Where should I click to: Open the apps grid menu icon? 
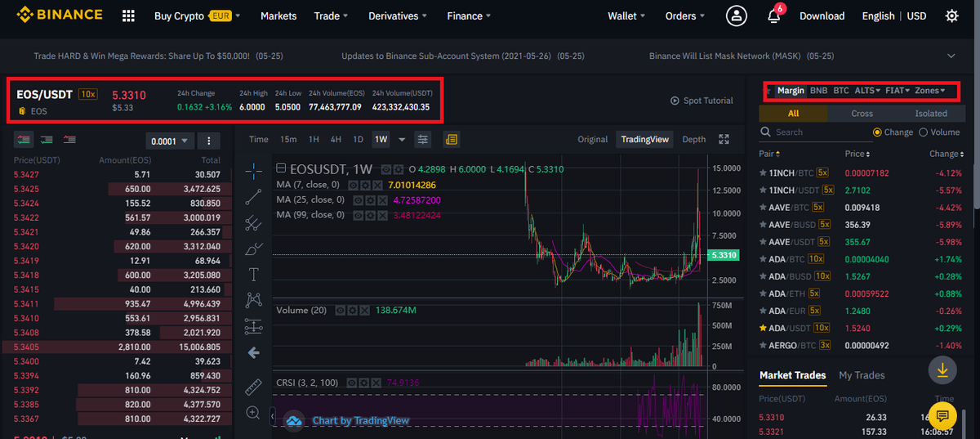(x=128, y=16)
